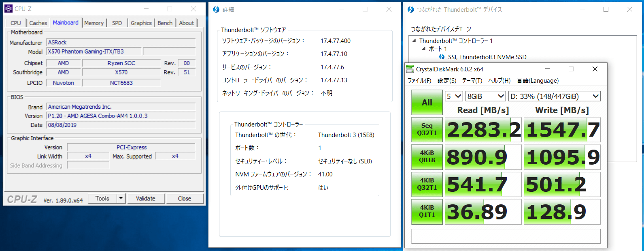The width and height of the screenshot is (644, 251).
Task: Click the X570 Phantom Gaming-ITX/TB3 model field
Action: 94,51
